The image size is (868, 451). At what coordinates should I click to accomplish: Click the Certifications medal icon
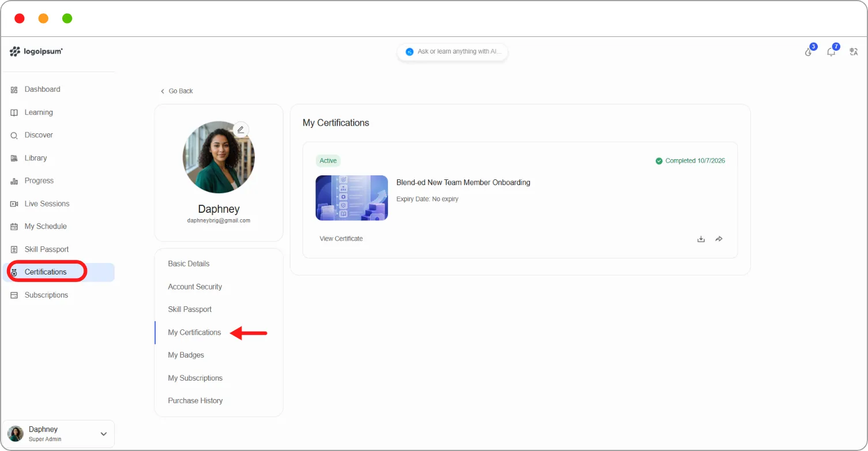point(14,272)
